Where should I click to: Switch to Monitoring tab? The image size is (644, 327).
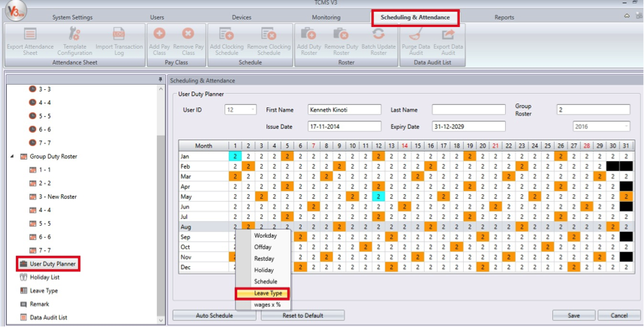click(x=326, y=17)
